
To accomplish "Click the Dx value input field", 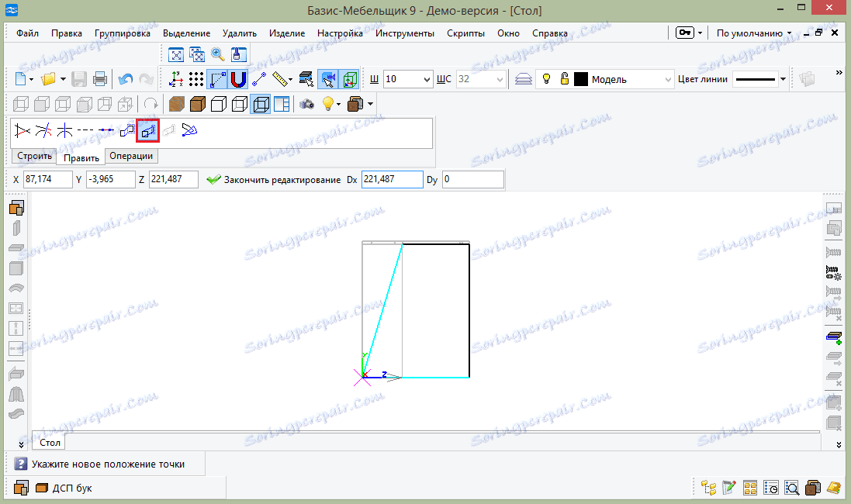I will pos(393,179).
